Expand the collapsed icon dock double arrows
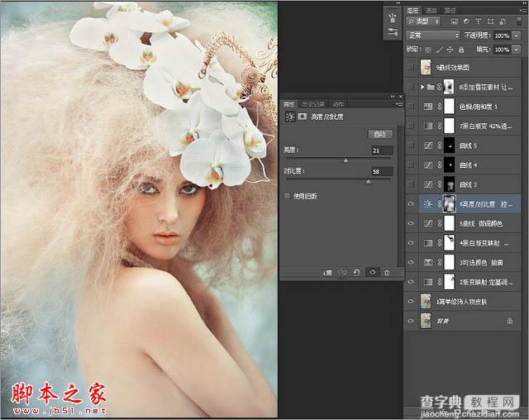Image resolution: width=529 pixels, height=420 pixels. (398, 3)
